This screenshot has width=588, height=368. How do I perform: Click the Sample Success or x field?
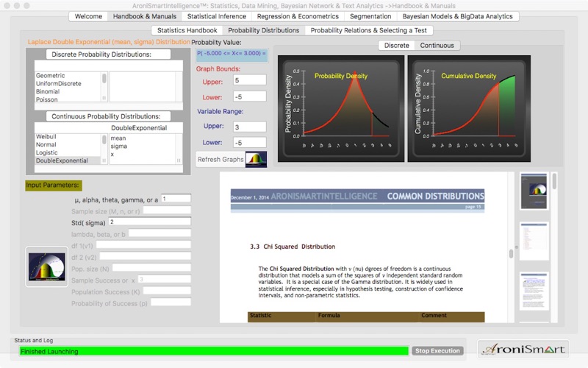coord(164,280)
